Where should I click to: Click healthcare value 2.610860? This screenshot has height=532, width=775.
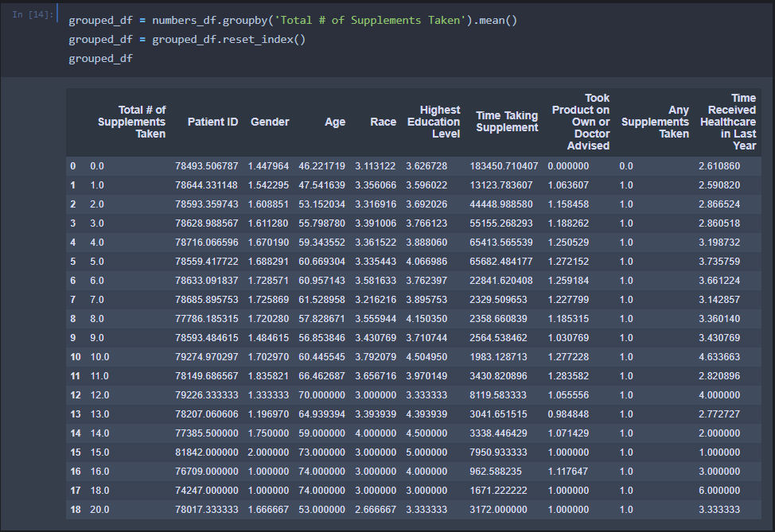pos(719,166)
